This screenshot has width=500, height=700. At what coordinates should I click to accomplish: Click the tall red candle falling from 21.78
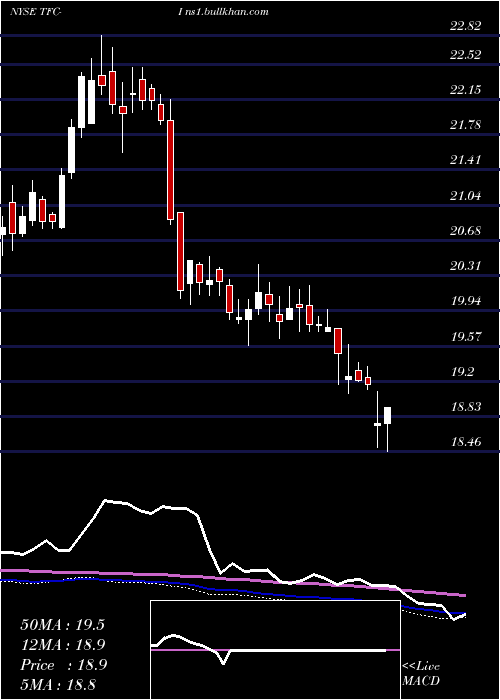pyautogui.click(x=170, y=170)
